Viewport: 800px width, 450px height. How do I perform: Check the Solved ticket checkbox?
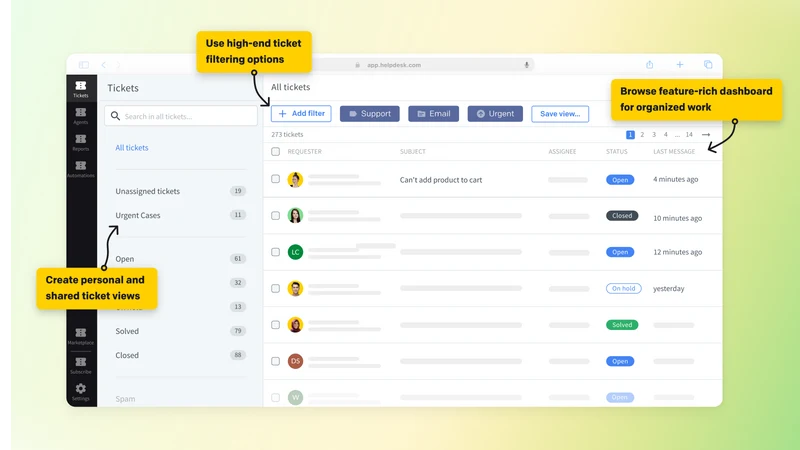pyautogui.click(x=276, y=325)
